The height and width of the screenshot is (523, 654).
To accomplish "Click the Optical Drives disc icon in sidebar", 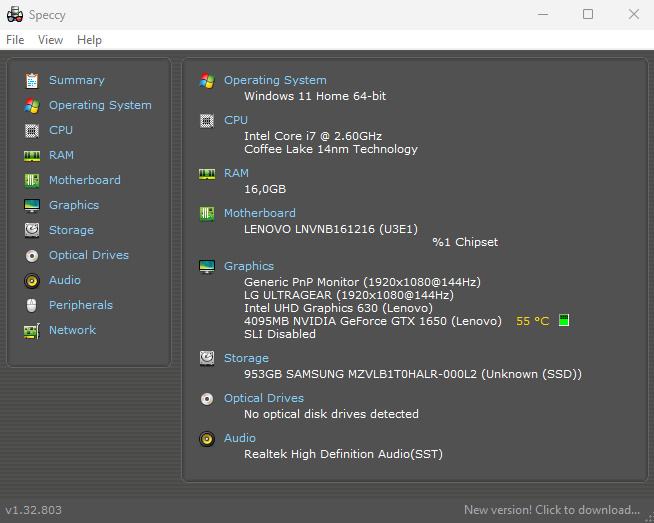I will (31, 255).
